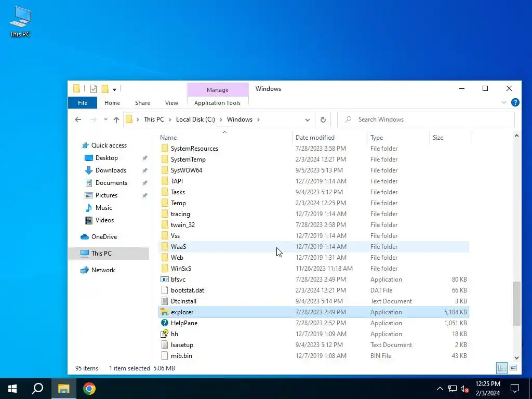Open Desktop in Quick access

point(107,158)
